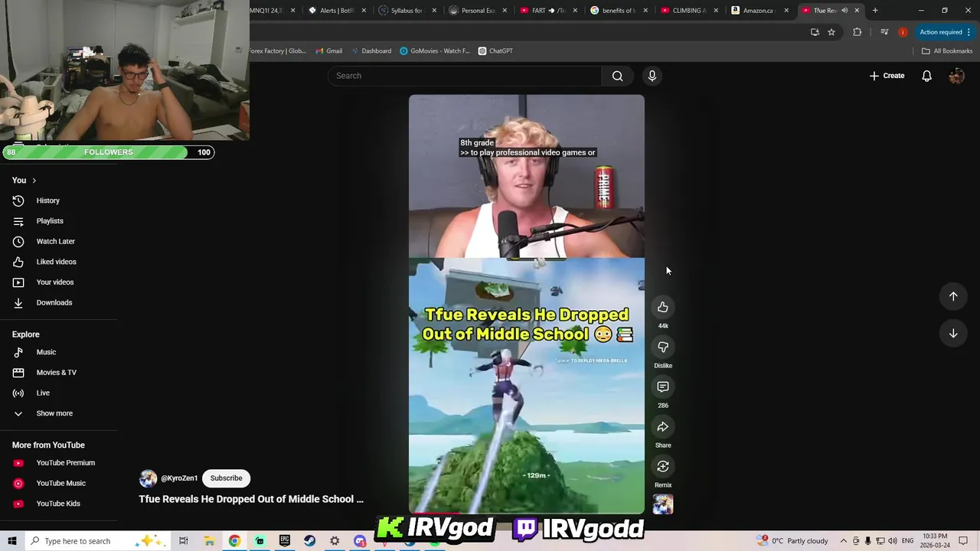Go to previous Short with up arrow

point(953,296)
